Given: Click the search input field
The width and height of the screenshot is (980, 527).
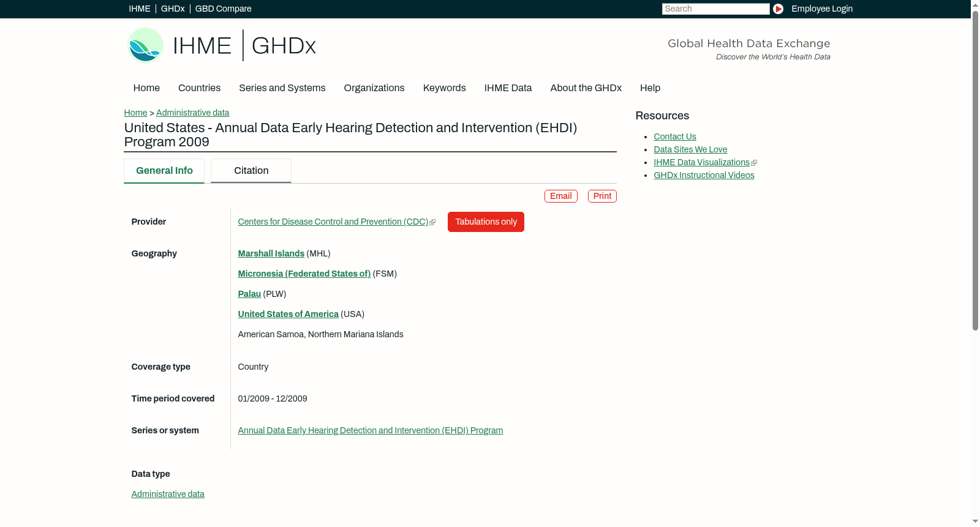Looking at the screenshot, I should [x=715, y=9].
